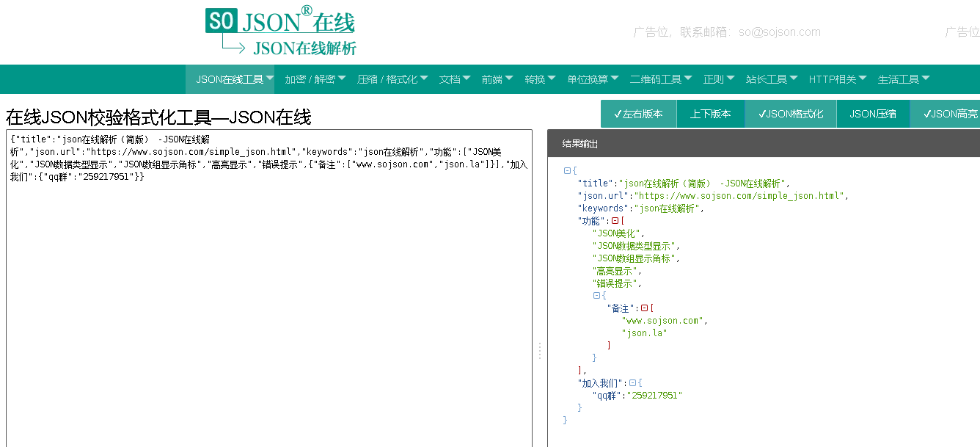Open the 加密 / 解密 menu

coord(315,79)
